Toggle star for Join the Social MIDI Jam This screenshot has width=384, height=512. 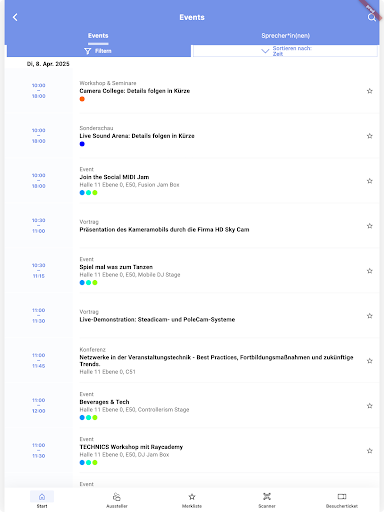click(370, 181)
